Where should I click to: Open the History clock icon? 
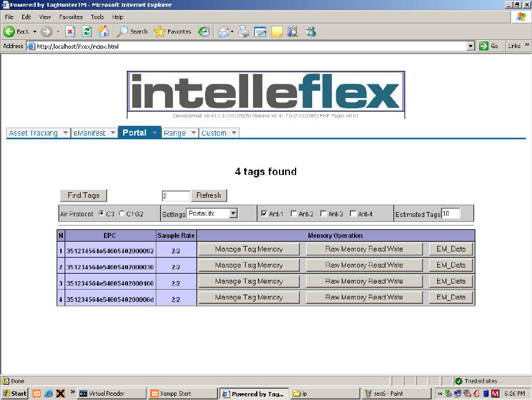coord(204,31)
